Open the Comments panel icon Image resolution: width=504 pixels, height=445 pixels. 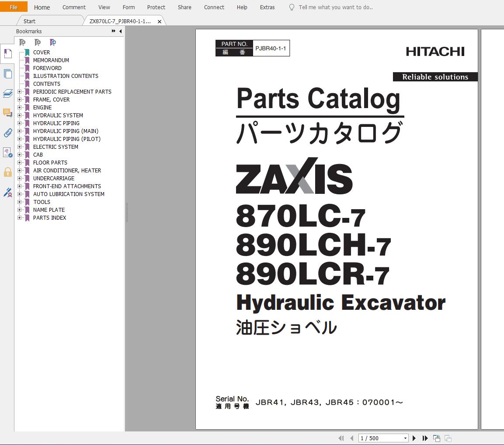8,113
